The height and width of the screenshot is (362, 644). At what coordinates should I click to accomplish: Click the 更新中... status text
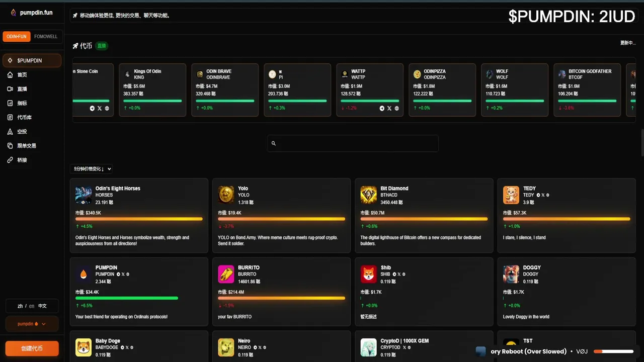[628, 43]
